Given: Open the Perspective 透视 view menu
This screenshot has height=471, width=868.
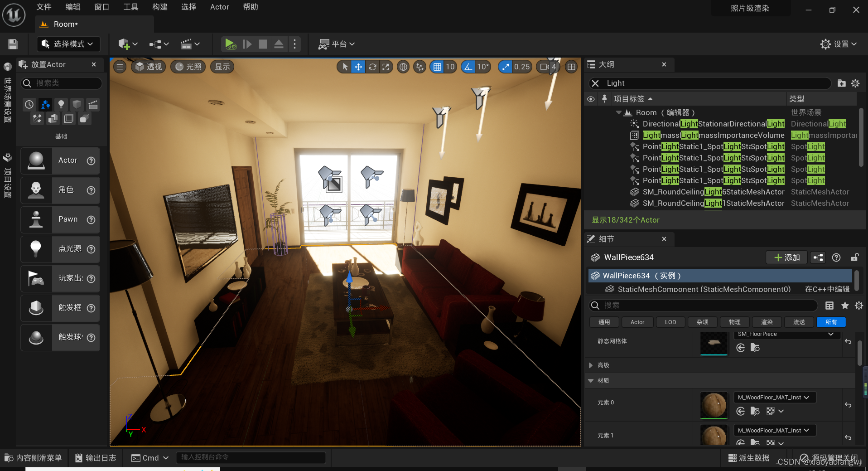Looking at the screenshot, I should tap(149, 67).
